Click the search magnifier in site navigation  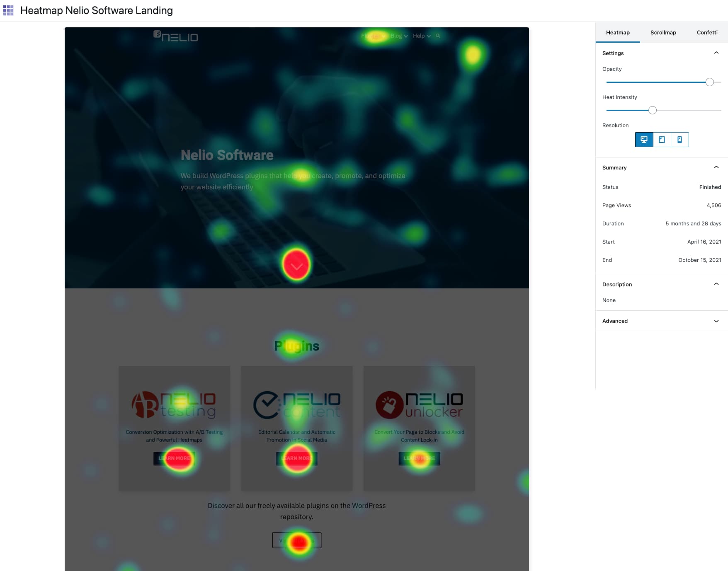(438, 36)
